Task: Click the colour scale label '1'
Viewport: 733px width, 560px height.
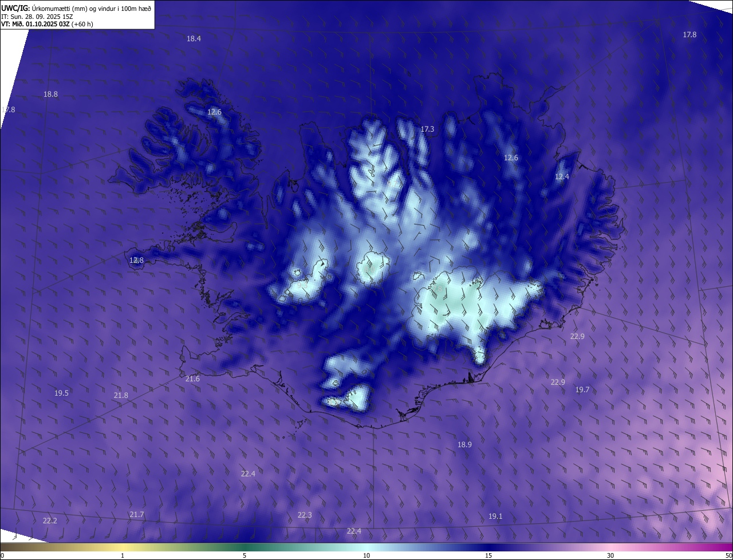Action: click(123, 555)
